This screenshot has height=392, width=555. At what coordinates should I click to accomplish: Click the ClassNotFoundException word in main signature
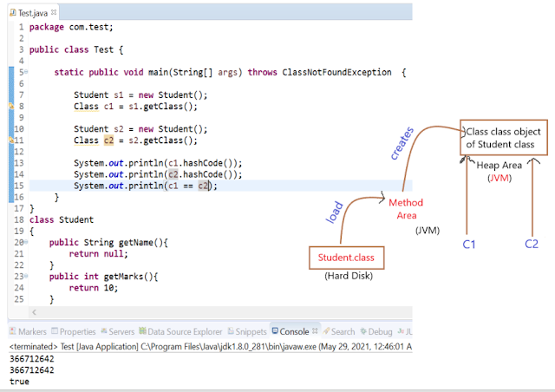(336, 72)
